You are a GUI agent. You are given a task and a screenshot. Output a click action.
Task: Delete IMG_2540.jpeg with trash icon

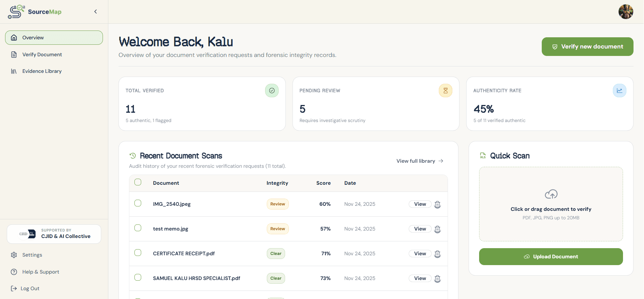coord(437,204)
